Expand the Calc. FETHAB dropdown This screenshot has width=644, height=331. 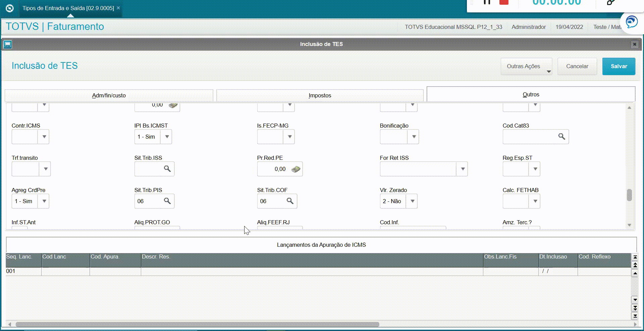535,201
